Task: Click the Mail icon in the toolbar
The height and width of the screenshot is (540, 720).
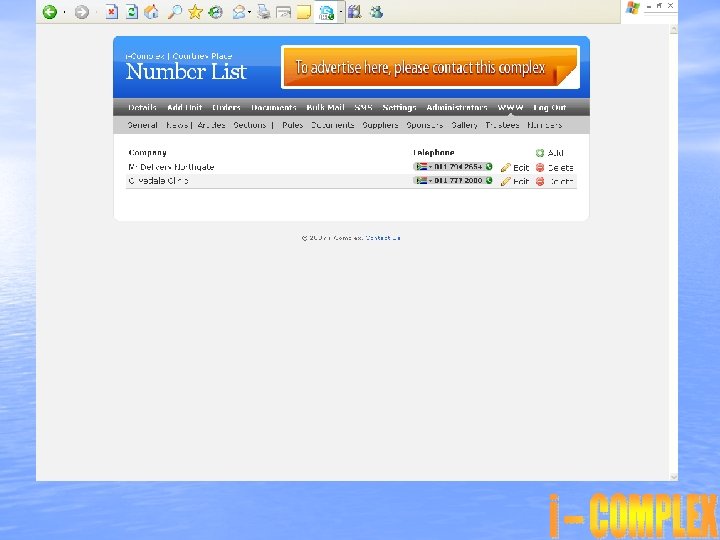Action: (x=238, y=12)
